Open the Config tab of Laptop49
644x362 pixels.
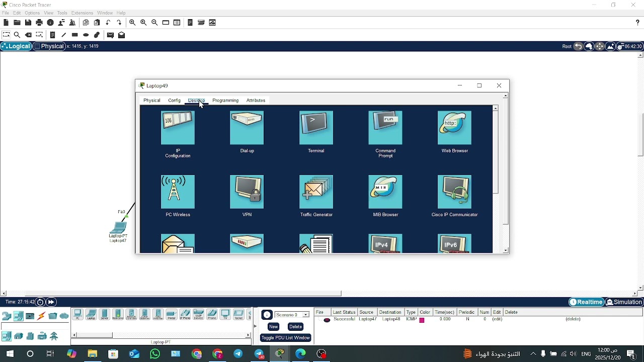click(175, 101)
